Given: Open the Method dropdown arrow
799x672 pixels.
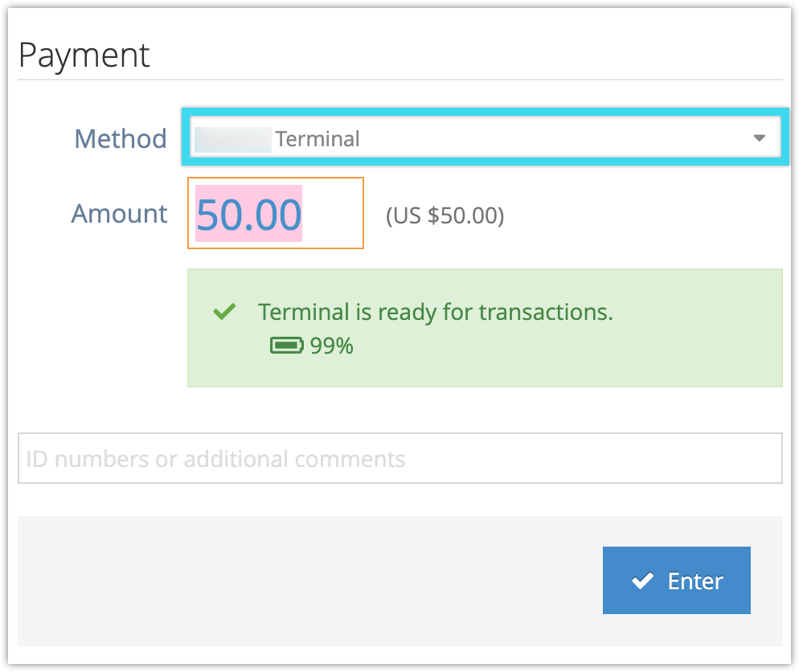Looking at the screenshot, I should click(760, 138).
